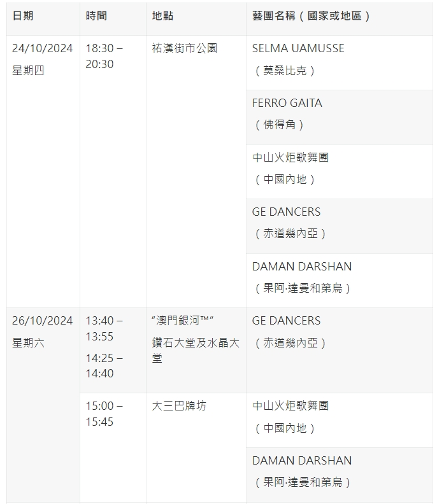
Task: Click GE DANCERS entry in 澳門銀河 row
Action: pyautogui.click(x=340, y=351)
